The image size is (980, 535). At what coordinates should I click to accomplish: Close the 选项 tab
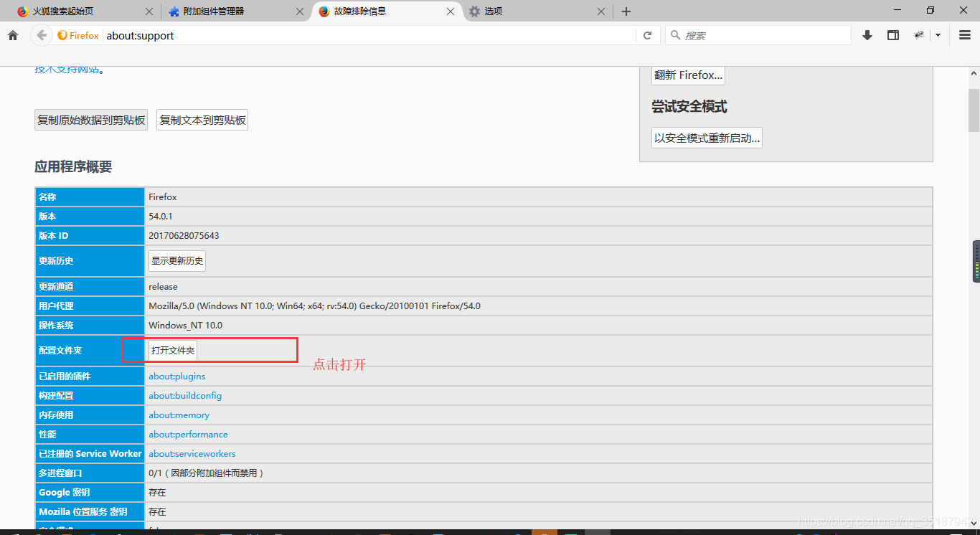[601, 11]
